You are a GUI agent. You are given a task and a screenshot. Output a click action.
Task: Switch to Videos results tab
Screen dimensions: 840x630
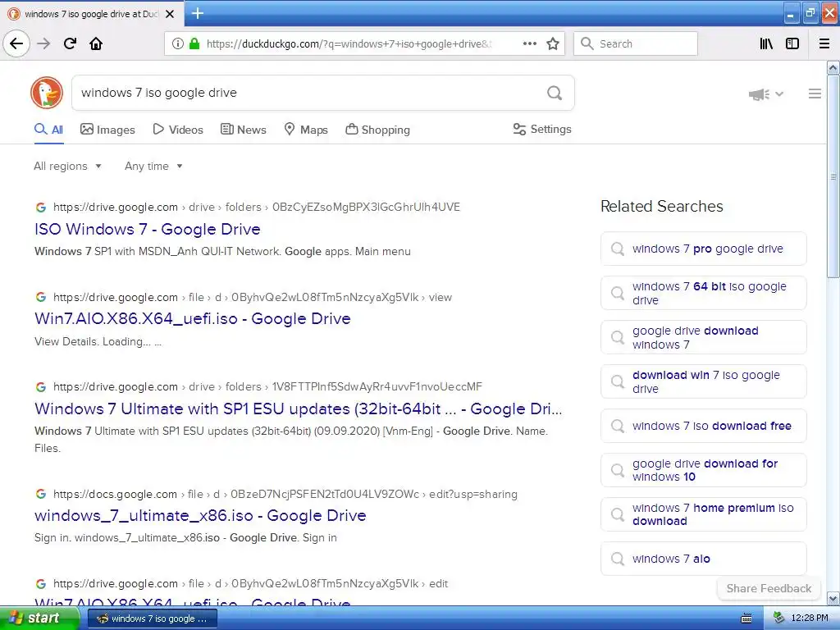[178, 130]
